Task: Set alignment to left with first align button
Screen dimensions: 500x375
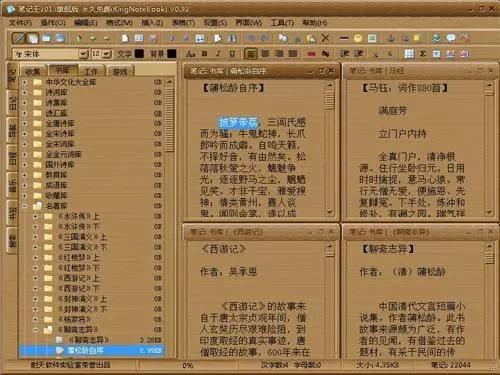Action: 251,54
